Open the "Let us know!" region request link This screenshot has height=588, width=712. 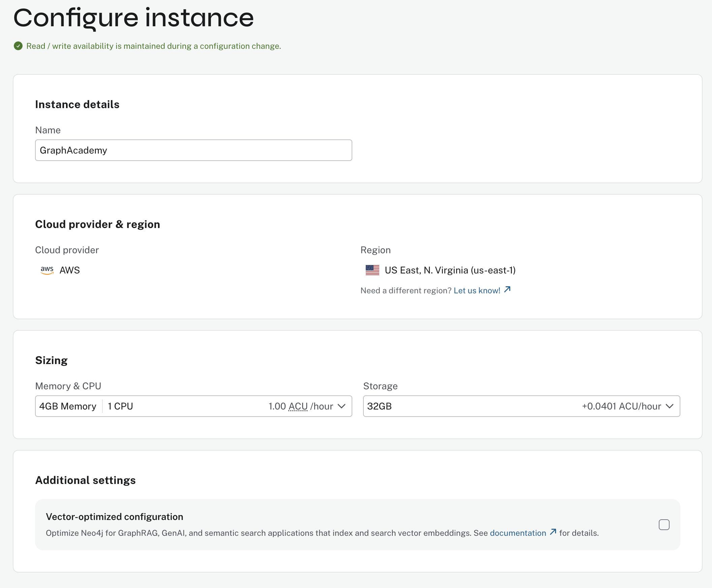[x=477, y=290]
